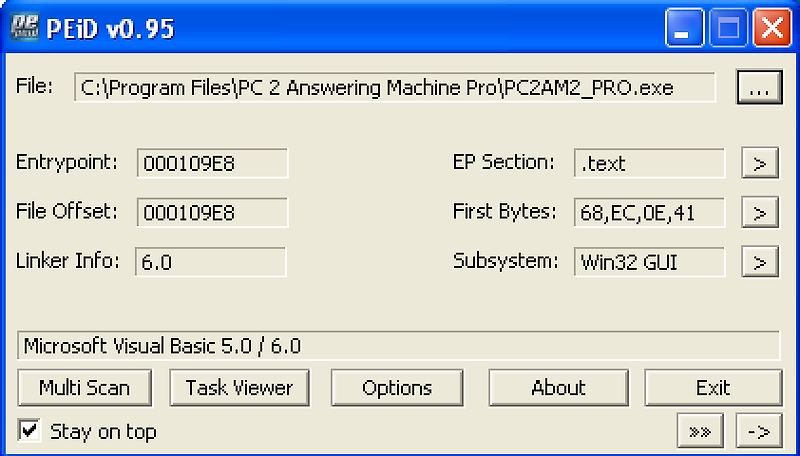Click the File path field
800x456 pixels.
pyautogui.click(x=394, y=88)
